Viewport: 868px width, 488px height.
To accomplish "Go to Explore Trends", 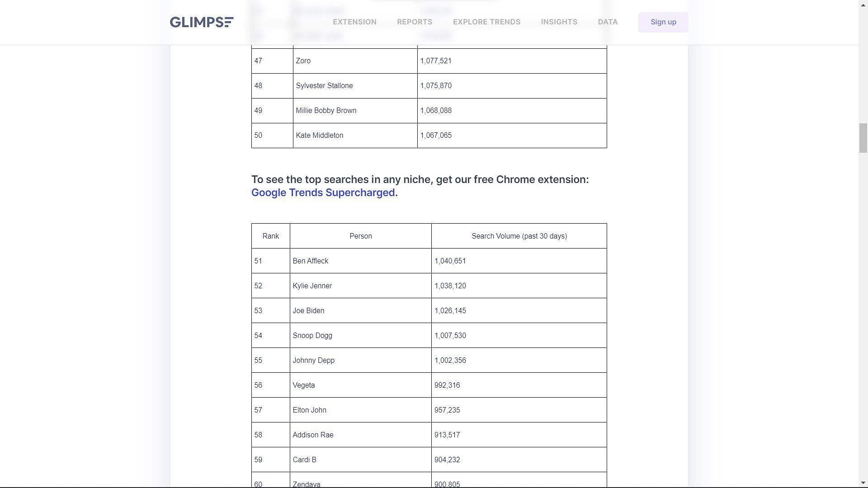I will point(486,22).
